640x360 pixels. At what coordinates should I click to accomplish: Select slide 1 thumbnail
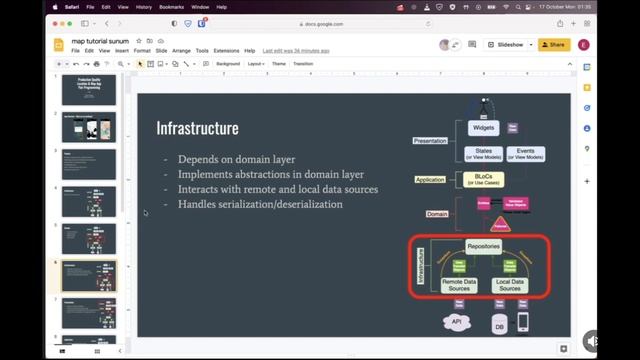(x=89, y=90)
